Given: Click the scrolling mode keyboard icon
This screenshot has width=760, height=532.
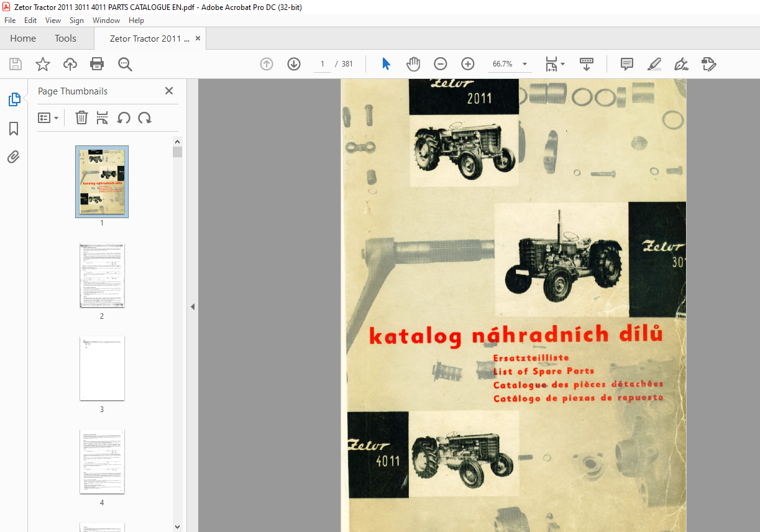Looking at the screenshot, I should 587,64.
